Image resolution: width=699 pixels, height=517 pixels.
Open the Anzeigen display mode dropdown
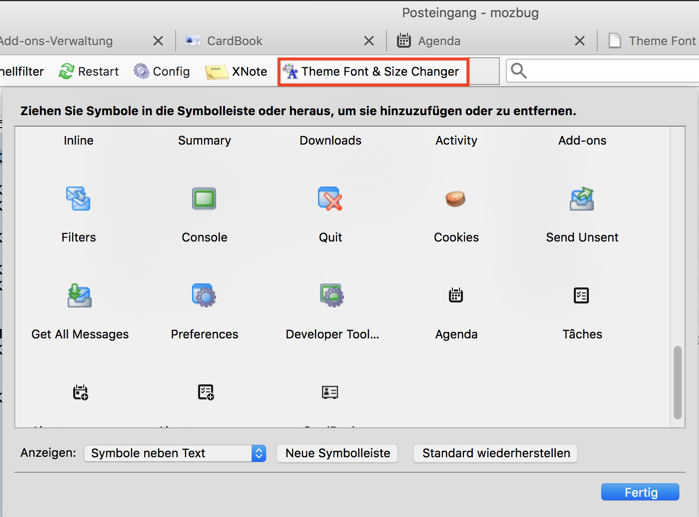click(x=175, y=453)
